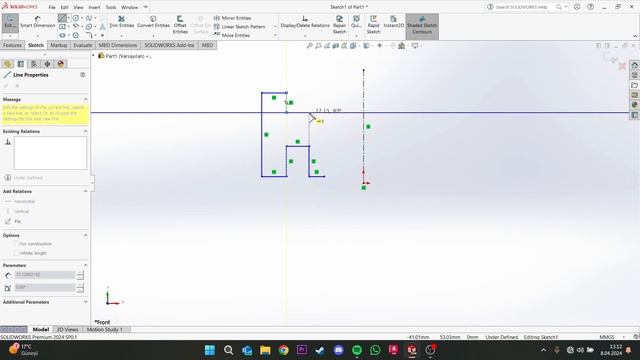Screen dimensions: 640x360
Task: Collapse Add Relations section
Action: click(85, 191)
